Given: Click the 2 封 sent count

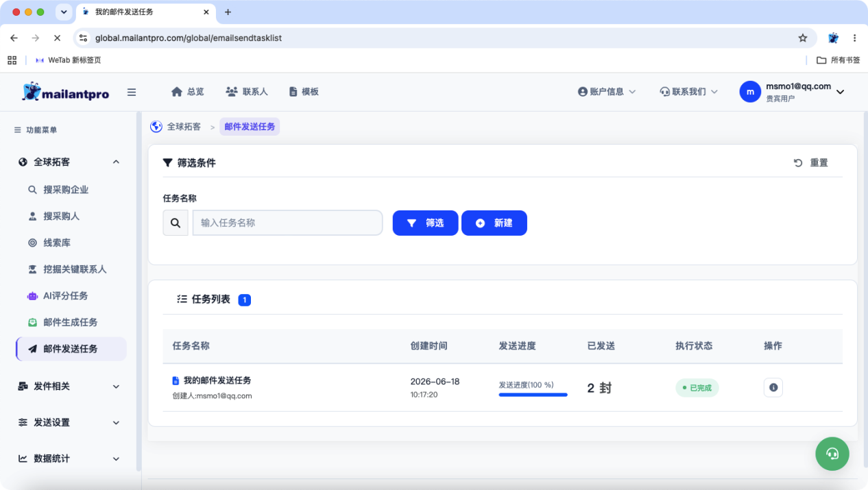Looking at the screenshot, I should (x=599, y=388).
